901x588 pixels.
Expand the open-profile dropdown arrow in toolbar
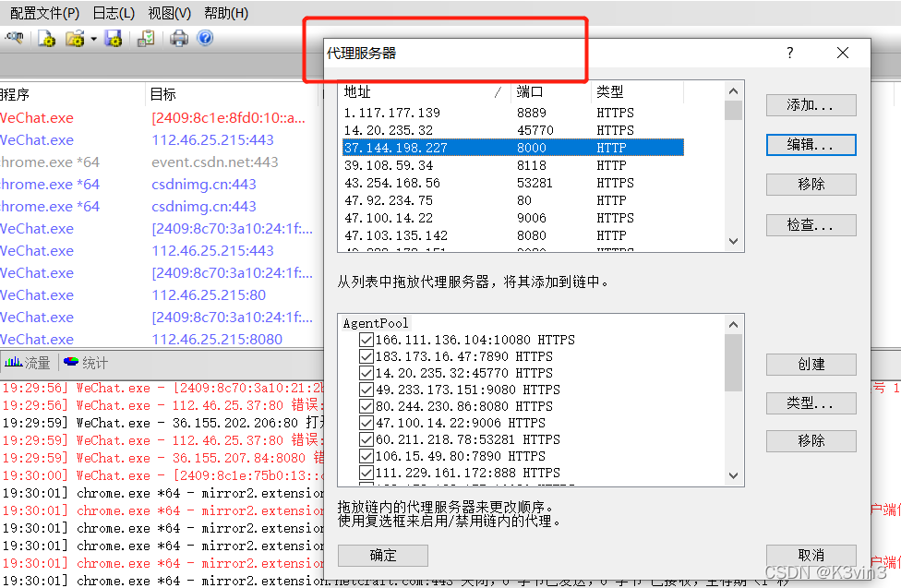pyautogui.click(x=93, y=39)
